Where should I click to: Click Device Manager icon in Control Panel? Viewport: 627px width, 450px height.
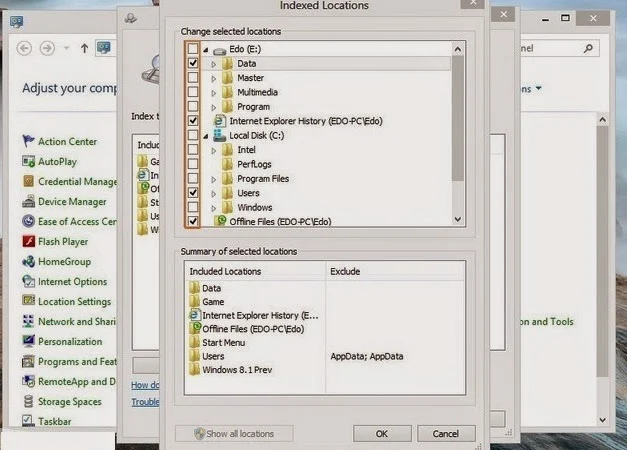click(28, 201)
